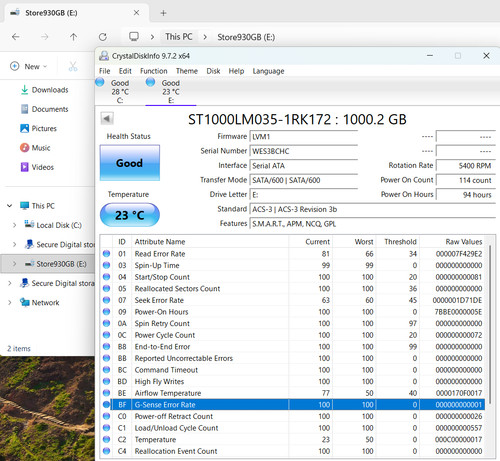Click the blue status dot for Read Error Rate

pyautogui.click(x=106, y=254)
